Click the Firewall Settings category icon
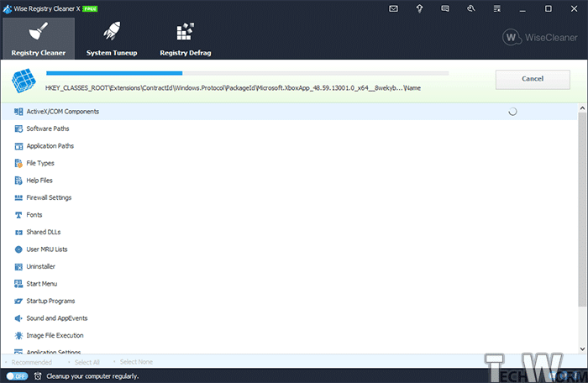The image size is (588, 383). coord(18,197)
